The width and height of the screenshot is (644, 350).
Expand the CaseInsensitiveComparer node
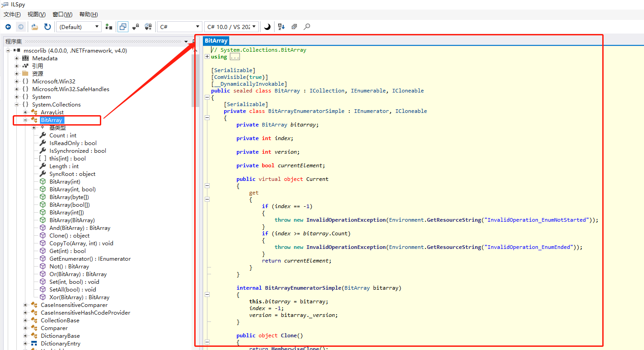coord(25,305)
